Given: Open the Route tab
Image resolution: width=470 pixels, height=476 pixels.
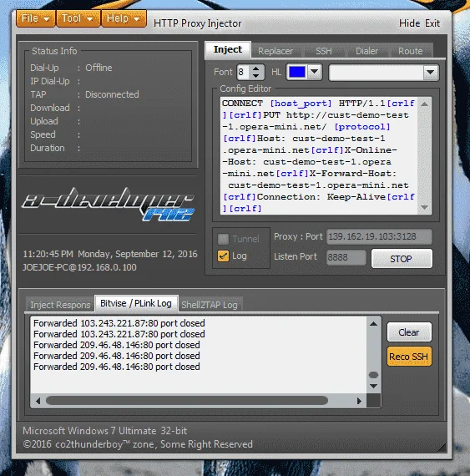Looking at the screenshot, I should click(410, 51).
